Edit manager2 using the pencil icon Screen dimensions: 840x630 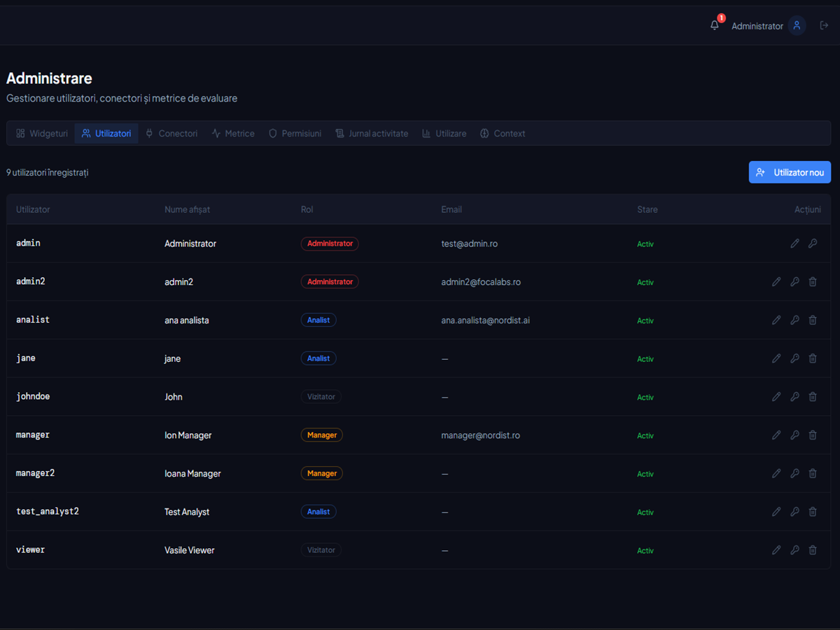(x=776, y=473)
